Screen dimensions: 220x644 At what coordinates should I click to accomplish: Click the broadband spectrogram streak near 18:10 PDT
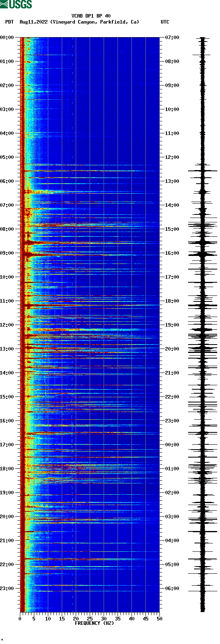(x=90, y=473)
